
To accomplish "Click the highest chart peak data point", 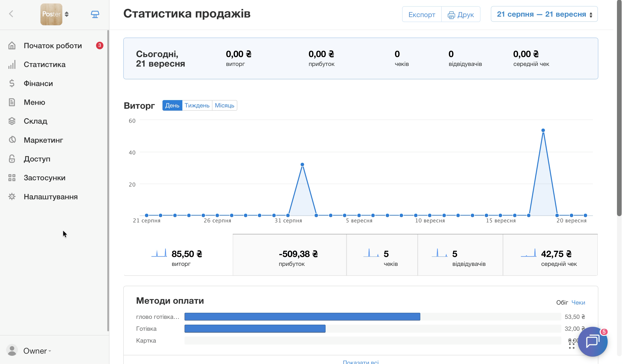I will 543,130.
